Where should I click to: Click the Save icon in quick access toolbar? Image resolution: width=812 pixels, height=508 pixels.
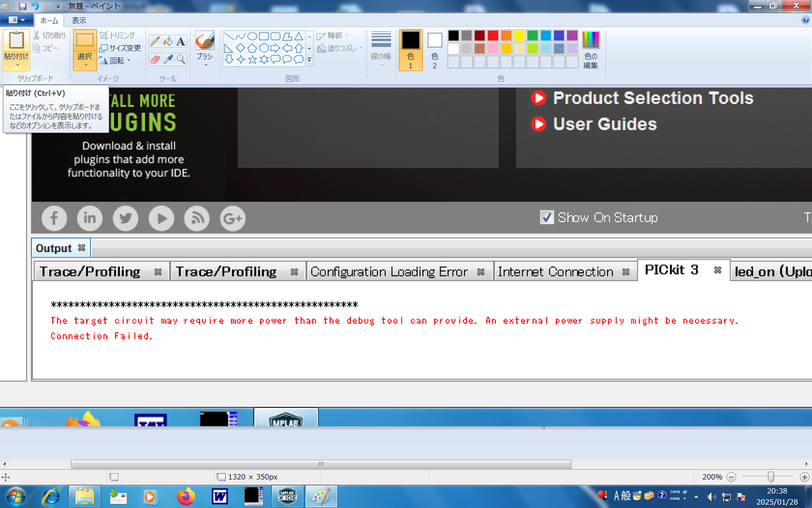(22, 5)
